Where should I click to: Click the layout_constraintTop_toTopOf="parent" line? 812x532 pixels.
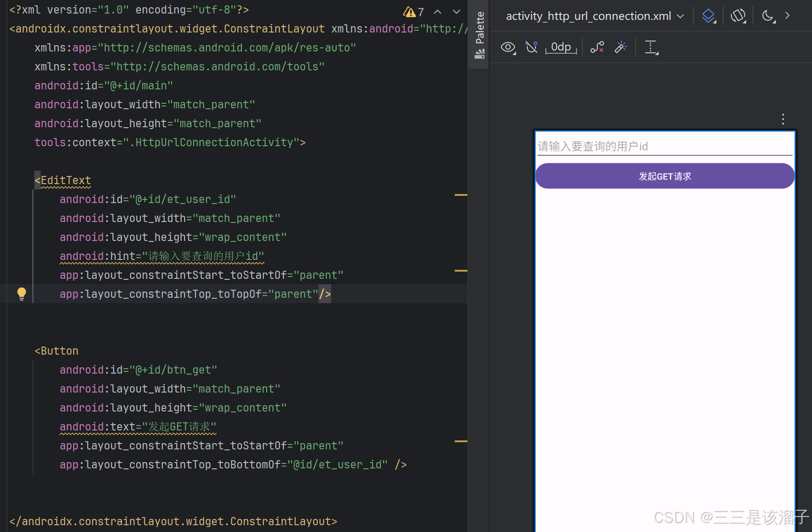(x=195, y=294)
